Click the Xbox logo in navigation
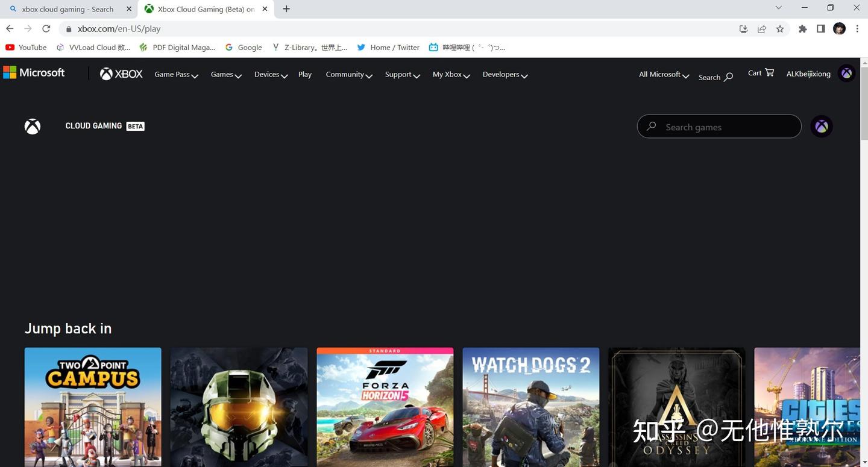The height and width of the screenshot is (467, 868). (121, 74)
